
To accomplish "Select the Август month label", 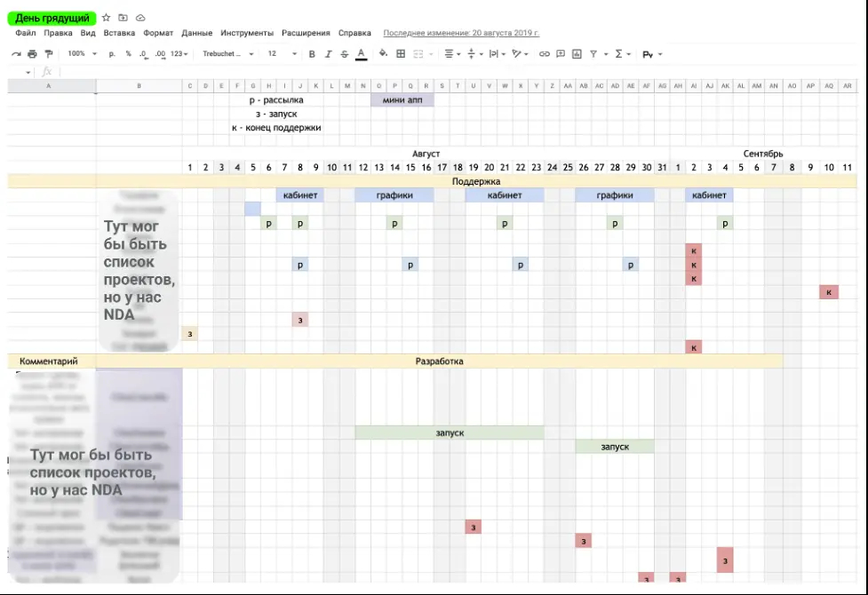I will point(426,154).
